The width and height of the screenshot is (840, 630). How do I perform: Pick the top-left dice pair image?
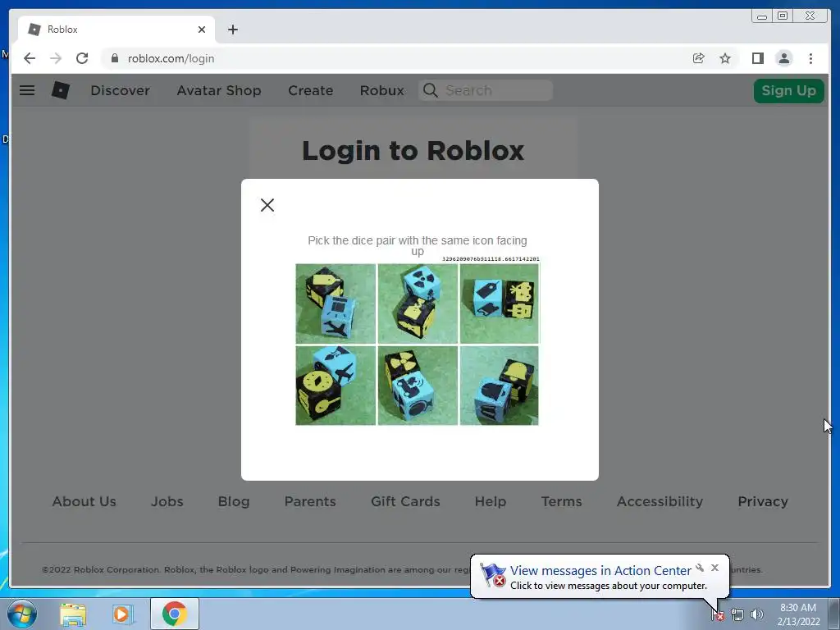336,304
